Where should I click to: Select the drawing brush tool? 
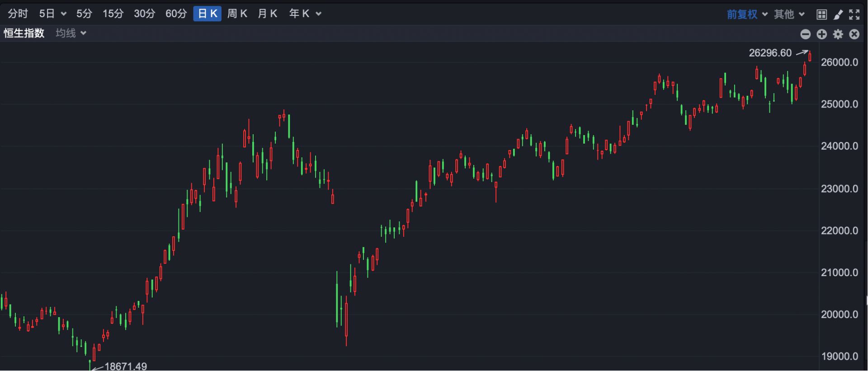tap(838, 14)
